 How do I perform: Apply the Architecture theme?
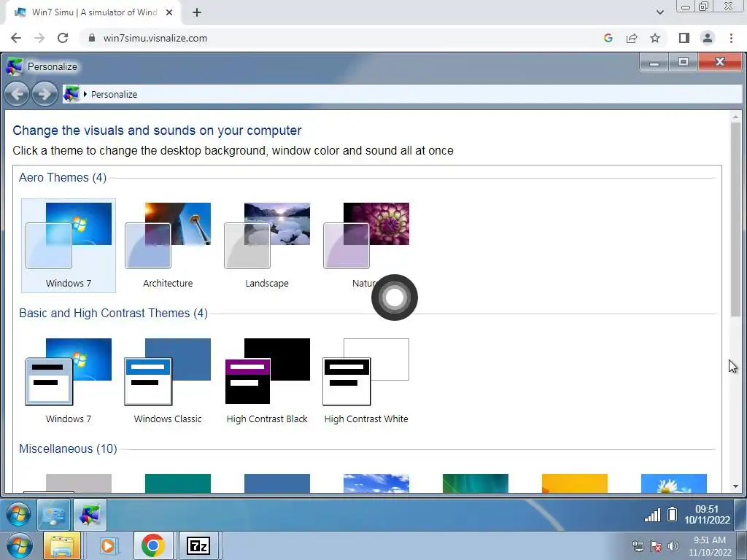coord(168,245)
